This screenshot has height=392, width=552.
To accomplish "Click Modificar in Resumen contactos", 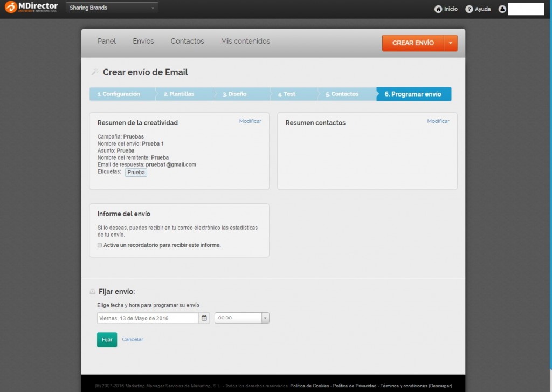I will point(438,121).
